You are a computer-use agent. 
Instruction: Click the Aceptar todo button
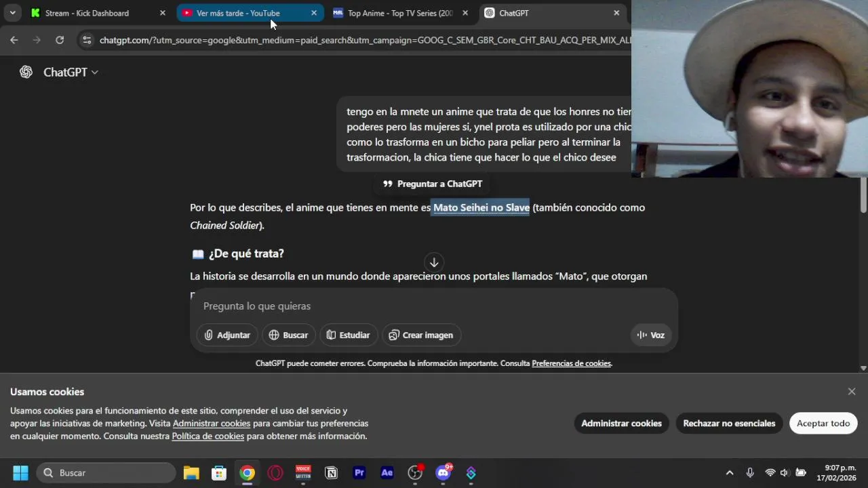click(823, 424)
